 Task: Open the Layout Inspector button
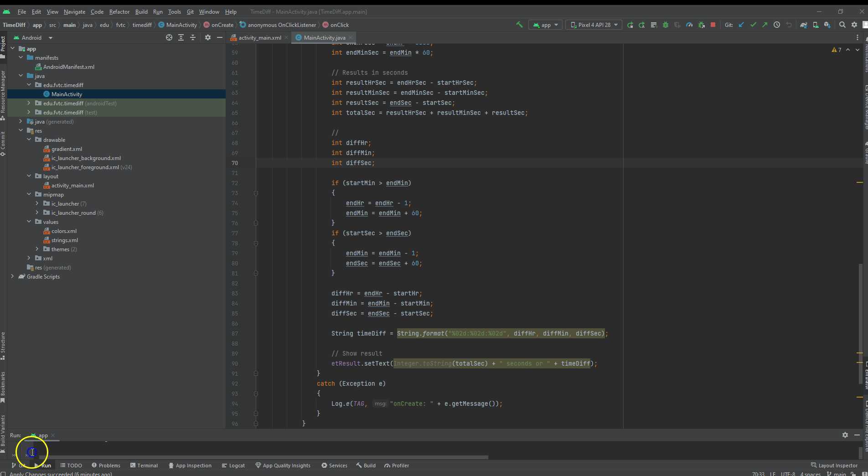click(834, 466)
